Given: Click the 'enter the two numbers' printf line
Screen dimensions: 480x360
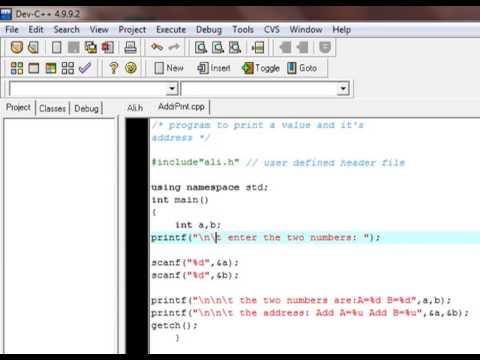Looking at the screenshot, I should click(266, 237).
